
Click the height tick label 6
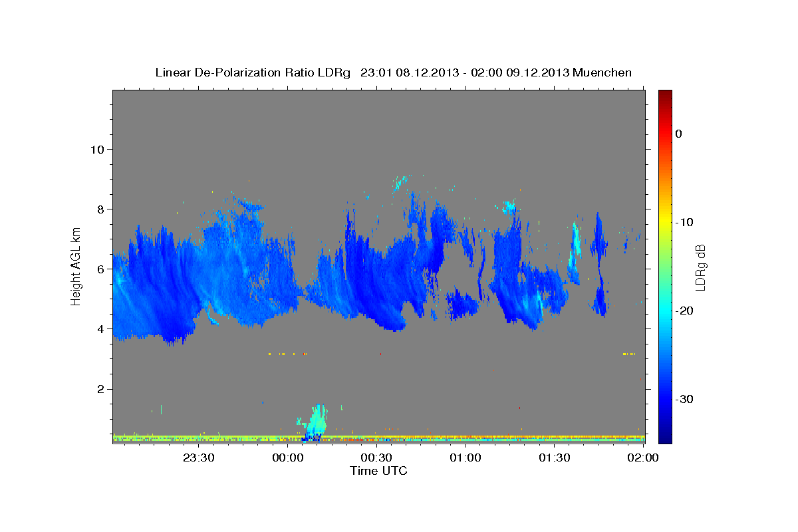pos(100,269)
